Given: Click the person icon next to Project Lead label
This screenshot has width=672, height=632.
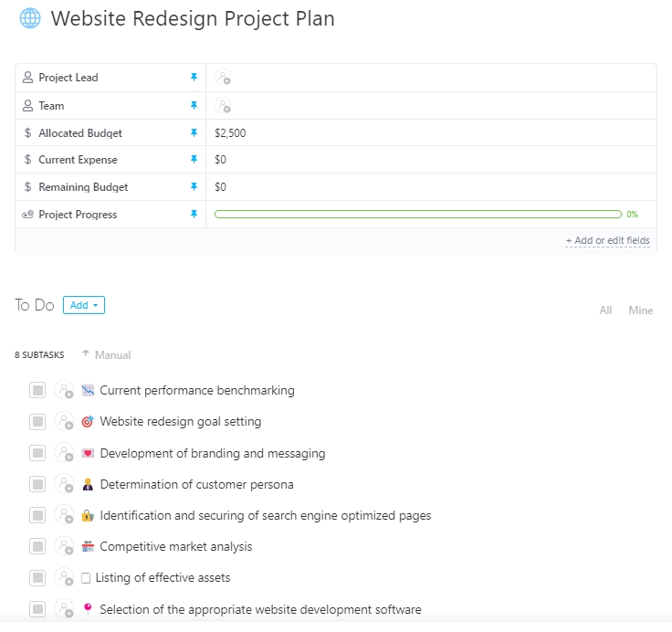Looking at the screenshot, I should click(x=28, y=78).
